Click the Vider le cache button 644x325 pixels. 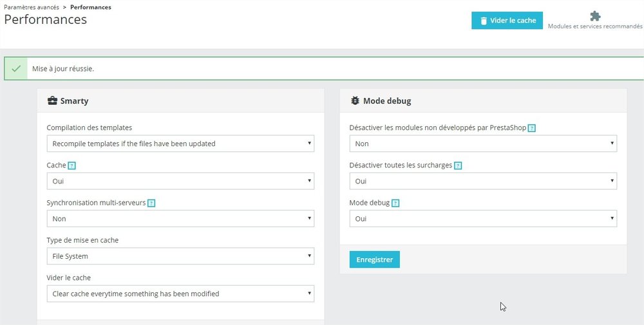[x=507, y=21]
